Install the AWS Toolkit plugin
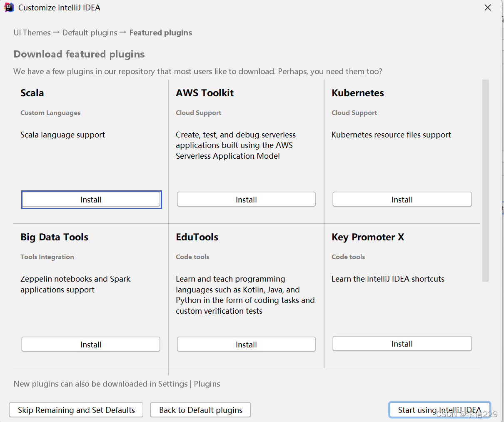 click(246, 200)
